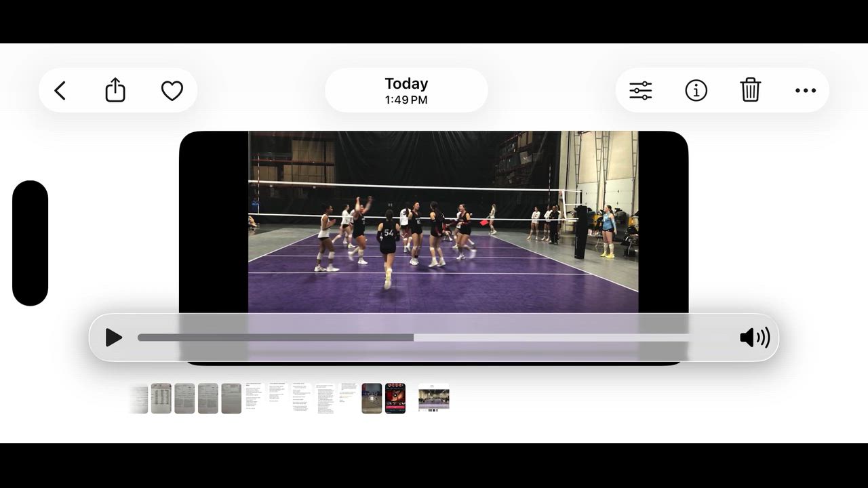Select the red-and-black poster thumbnail
868x488 pixels.
395,398
